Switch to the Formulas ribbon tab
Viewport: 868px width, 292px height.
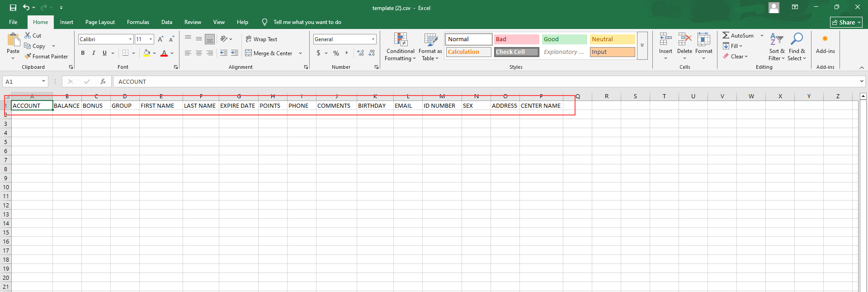click(138, 22)
